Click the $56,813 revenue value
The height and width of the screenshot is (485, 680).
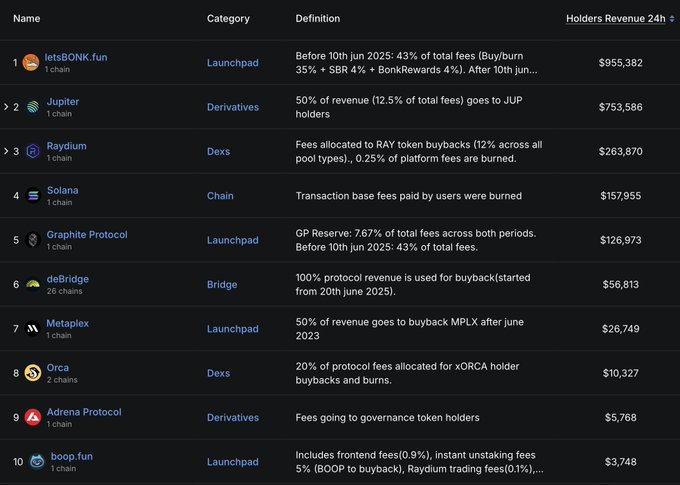click(x=621, y=285)
